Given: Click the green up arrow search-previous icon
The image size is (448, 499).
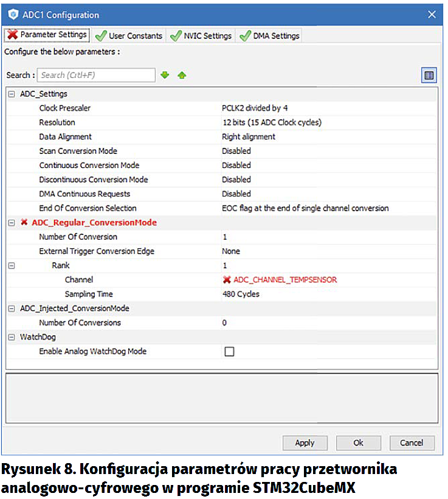Looking at the screenshot, I should coord(181,75).
